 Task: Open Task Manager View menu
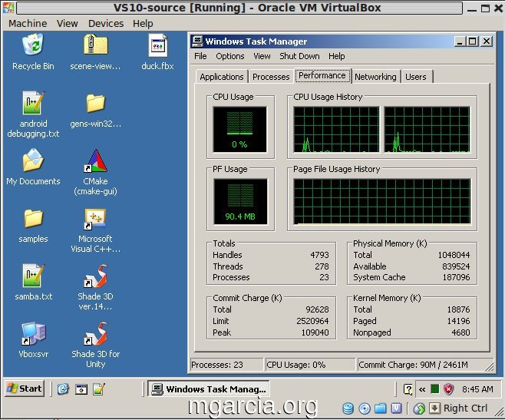(x=262, y=56)
